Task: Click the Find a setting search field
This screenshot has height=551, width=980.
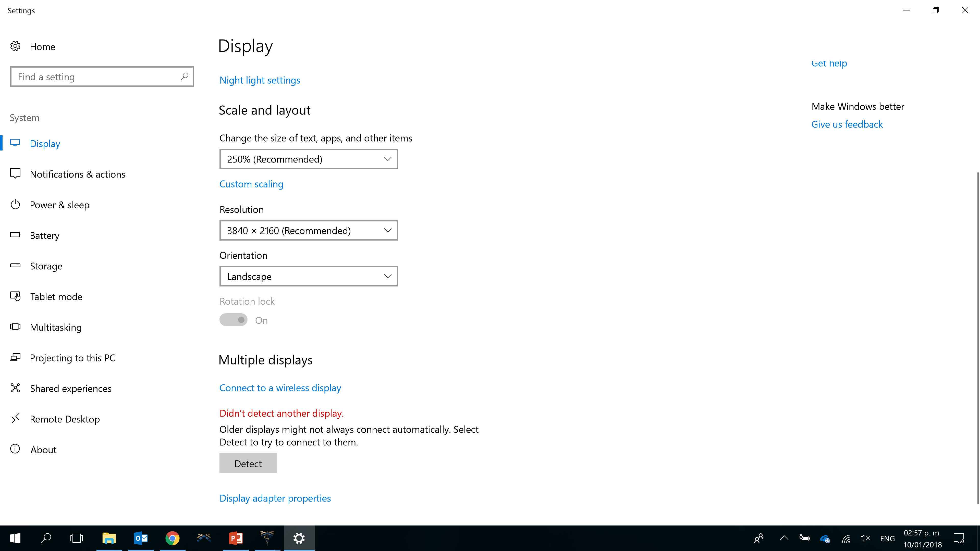Action: click(x=95, y=77)
